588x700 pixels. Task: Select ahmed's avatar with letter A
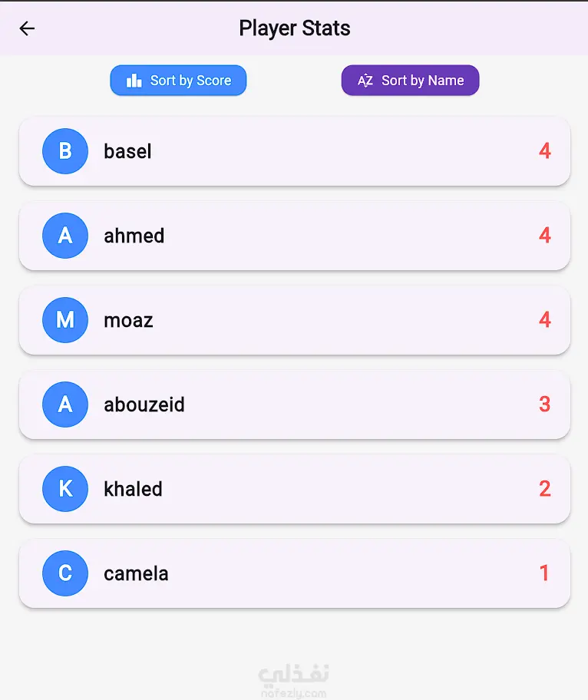tap(65, 236)
